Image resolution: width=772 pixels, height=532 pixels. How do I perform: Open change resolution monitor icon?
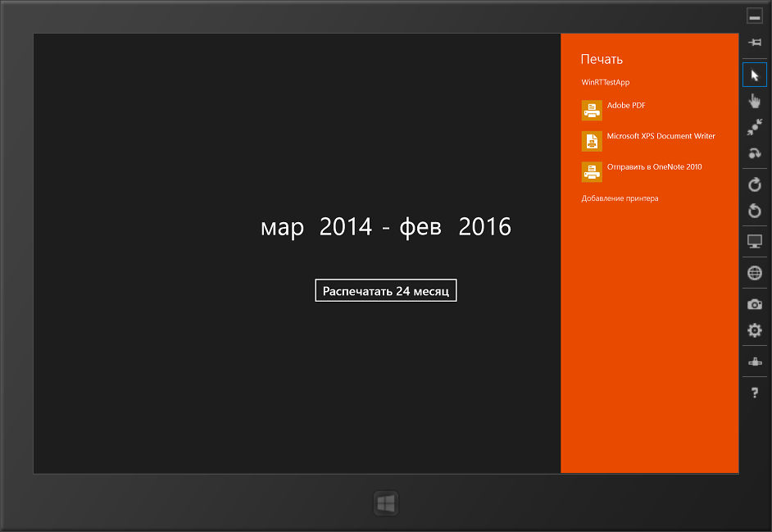(754, 241)
